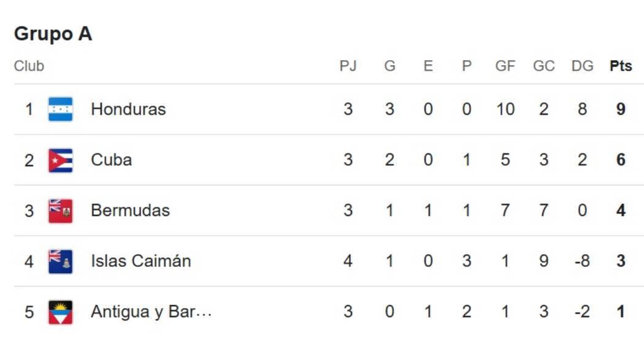Open the truncated Antigua y Bar… team
644x359 pixels.
[x=151, y=312]
